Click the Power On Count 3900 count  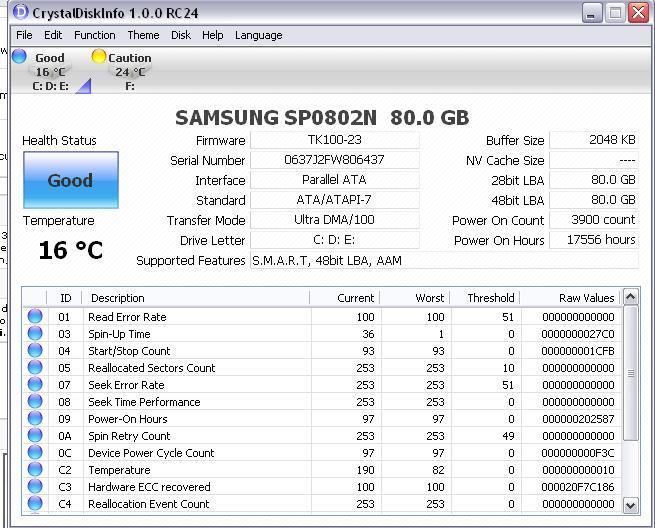point(594,220)
